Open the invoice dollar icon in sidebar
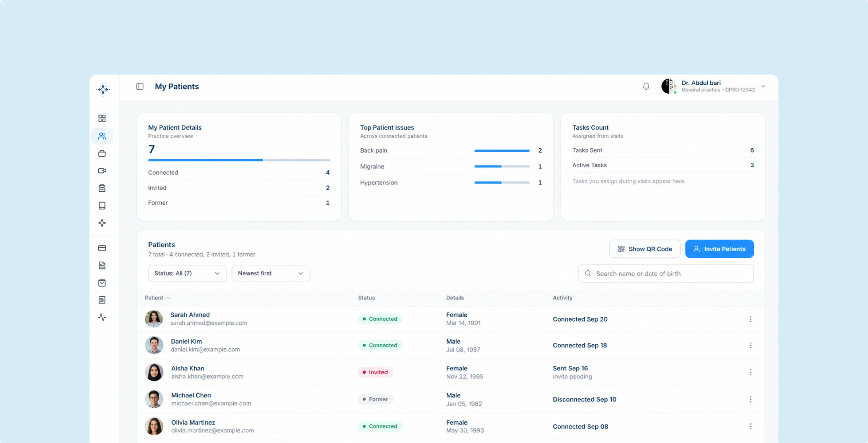 [x=102, y=300]
